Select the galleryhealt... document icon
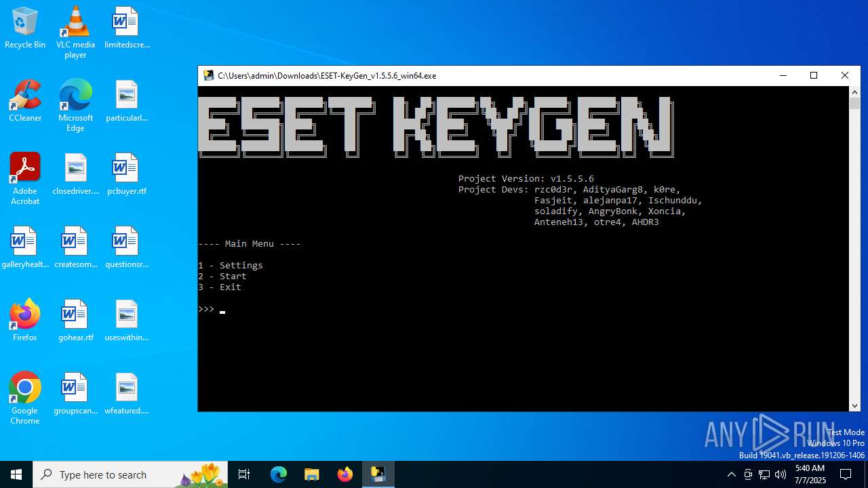This screenshot has height=488, width=868. click(x=25, y=247)
